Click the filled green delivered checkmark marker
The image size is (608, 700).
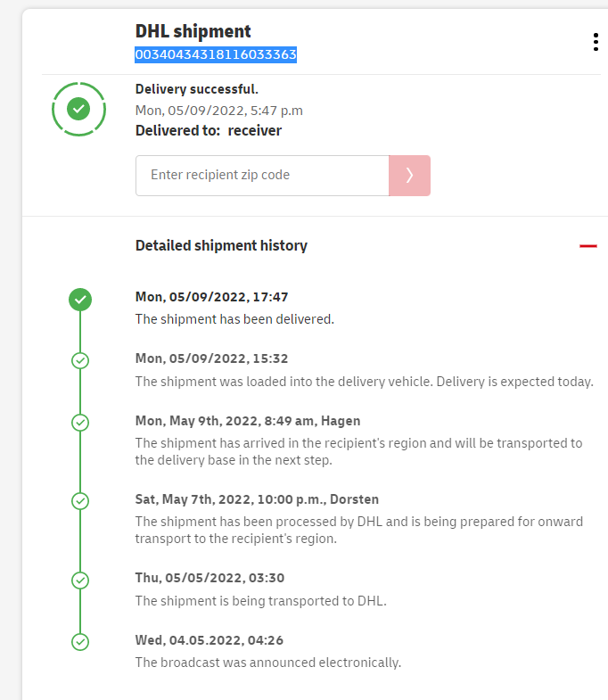click(x=80, y=300)
